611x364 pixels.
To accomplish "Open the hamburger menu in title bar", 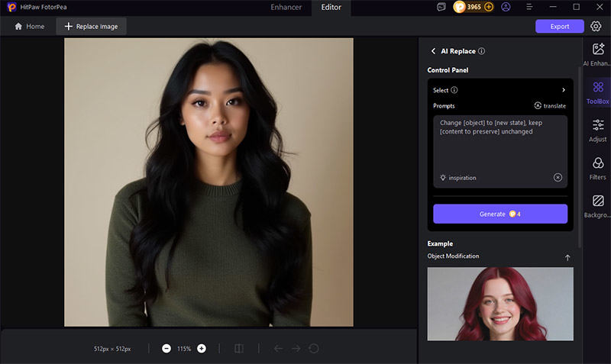I will coord(529,7).
